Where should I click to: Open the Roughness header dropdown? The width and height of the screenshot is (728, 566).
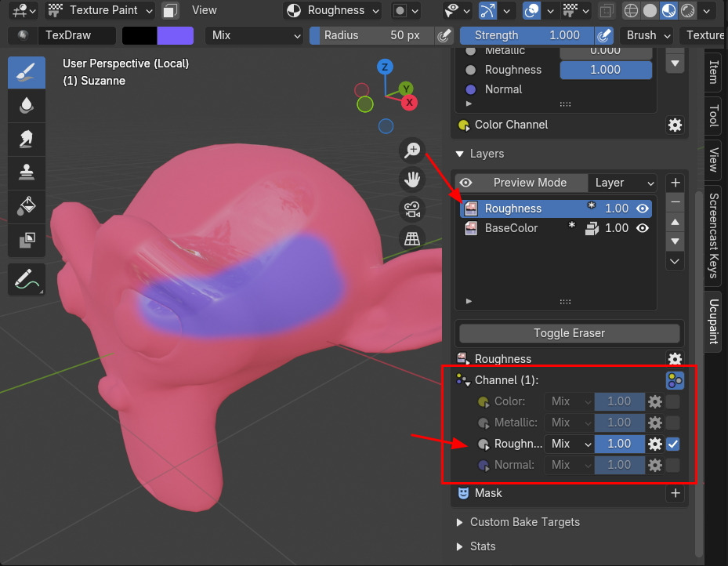click(x=332, y=10)
